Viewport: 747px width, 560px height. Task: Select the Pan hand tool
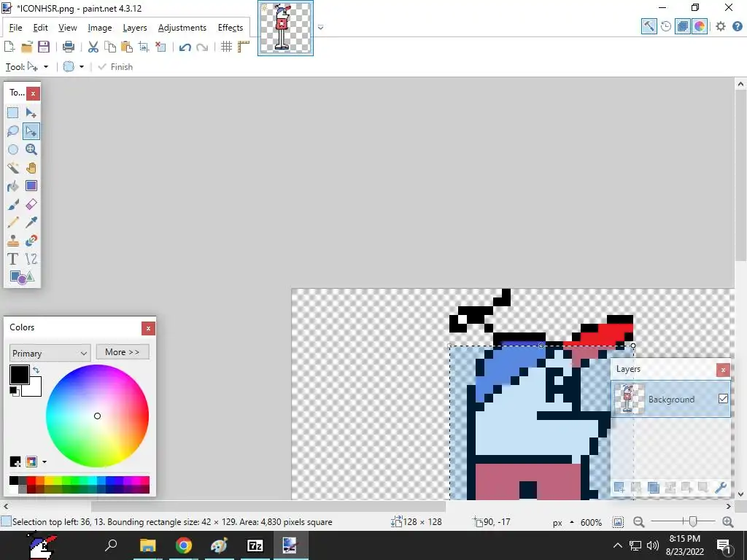coord(31,168)
